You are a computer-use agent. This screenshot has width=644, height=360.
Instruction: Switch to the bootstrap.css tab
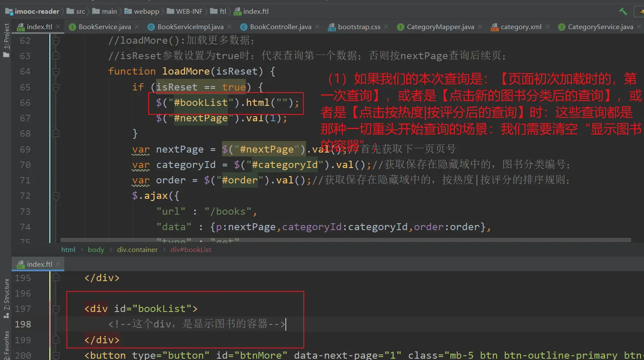[359, 27]
